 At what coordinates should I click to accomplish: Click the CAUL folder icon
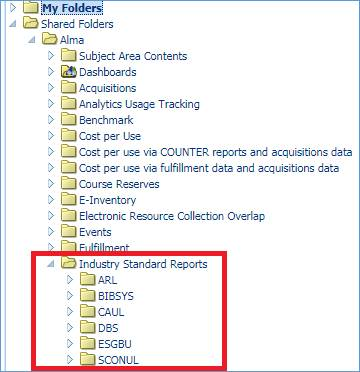pyautogui.click(x=88, y=312)
